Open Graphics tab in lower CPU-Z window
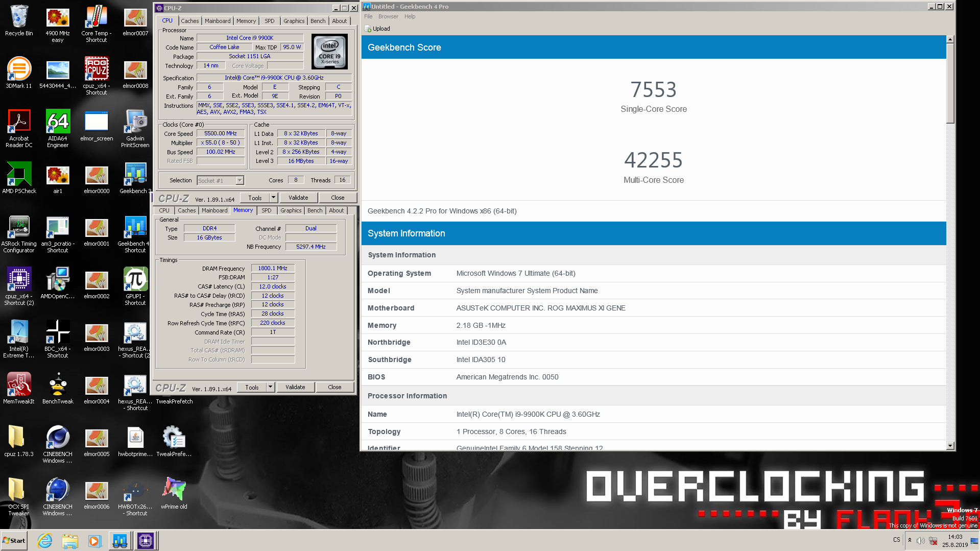The image size is (980, 551). click(291, 210)
